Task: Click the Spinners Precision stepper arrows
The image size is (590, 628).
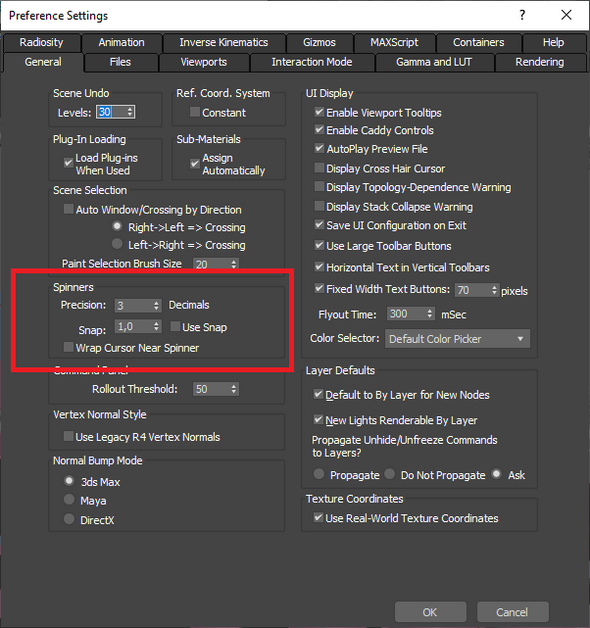Action: [156, 306]
